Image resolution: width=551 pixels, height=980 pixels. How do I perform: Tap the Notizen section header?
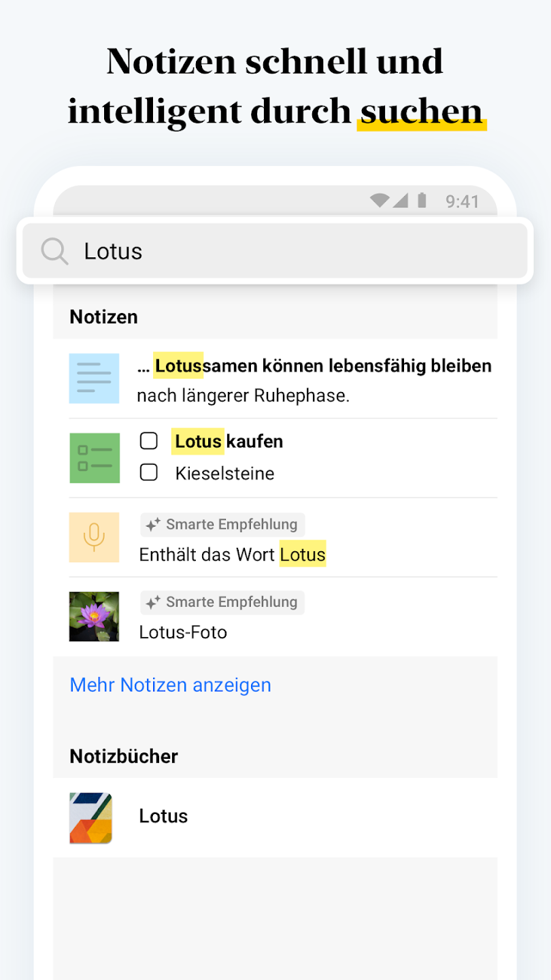pyautogui.click(x=103, y=317)
